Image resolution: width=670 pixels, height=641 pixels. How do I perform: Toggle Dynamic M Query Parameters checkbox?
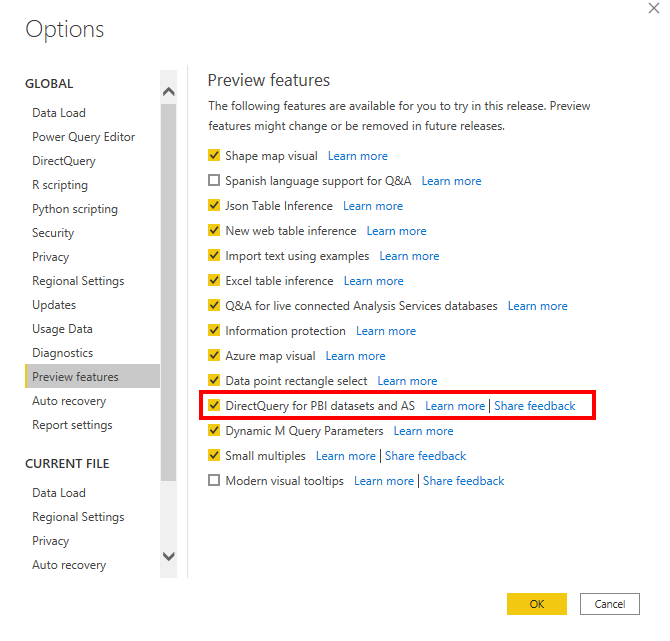coord(214,430)
